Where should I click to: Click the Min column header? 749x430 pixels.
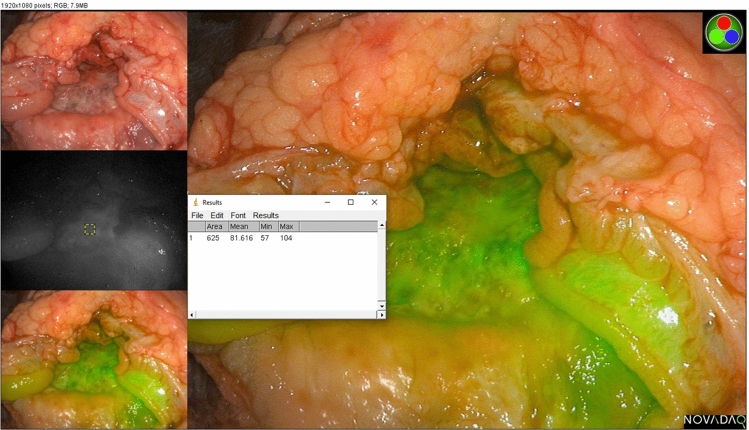point(266,227)
